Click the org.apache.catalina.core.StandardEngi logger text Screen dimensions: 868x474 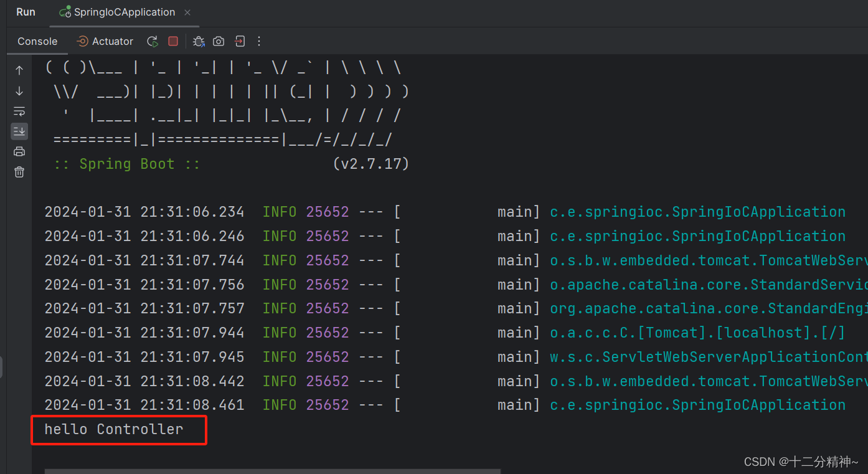709,308
